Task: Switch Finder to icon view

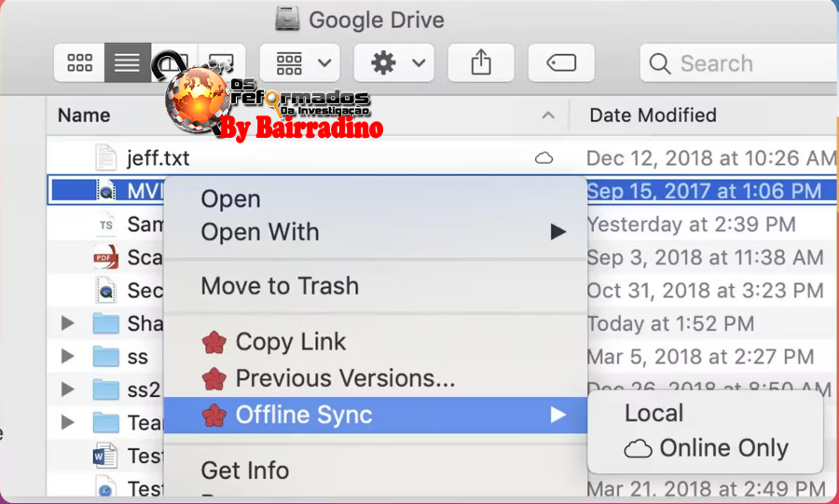Action: [x=80, y=63]
